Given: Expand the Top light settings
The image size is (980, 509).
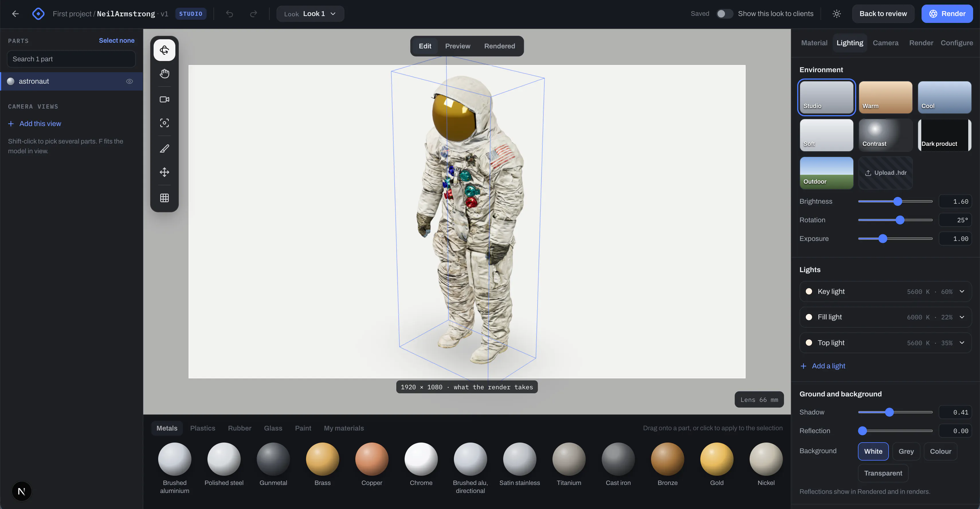Looking at the screenshot, I should (x=962, y=343).
